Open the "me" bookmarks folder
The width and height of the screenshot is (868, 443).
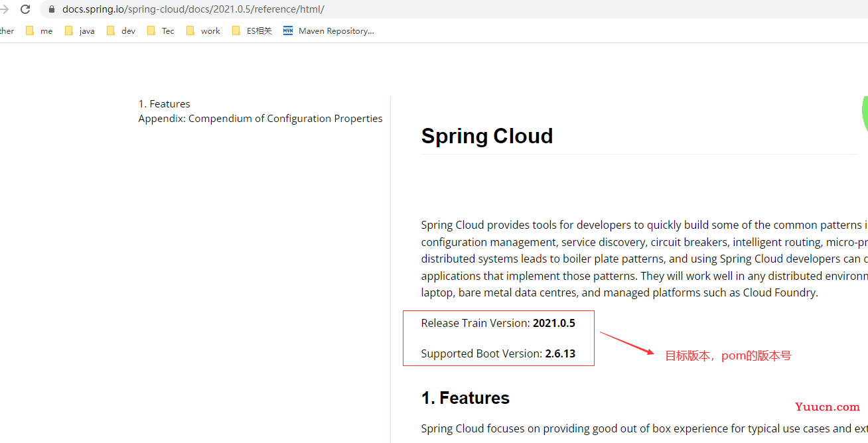click(38, 31)
